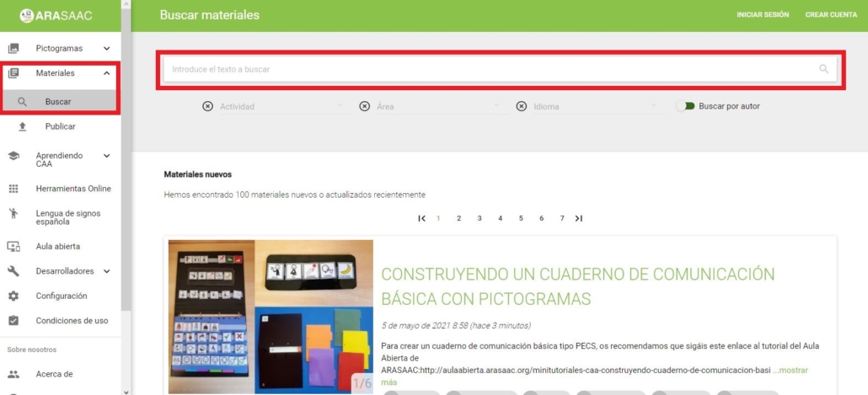The image size is (868, 395).
Task: Open the CONSTRUYENDO UN CUADERNO DE COMUNICACIÓN title
Action: point(578,286)
